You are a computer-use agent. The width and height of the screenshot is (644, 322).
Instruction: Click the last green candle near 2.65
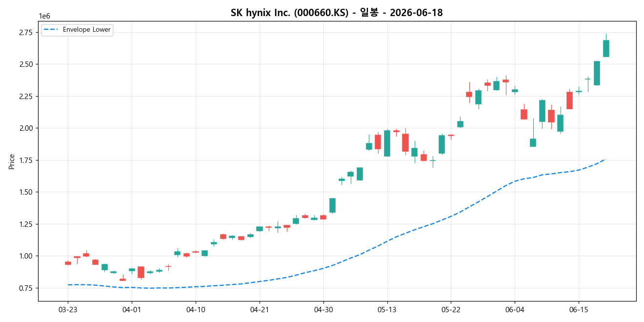point(606,48)
